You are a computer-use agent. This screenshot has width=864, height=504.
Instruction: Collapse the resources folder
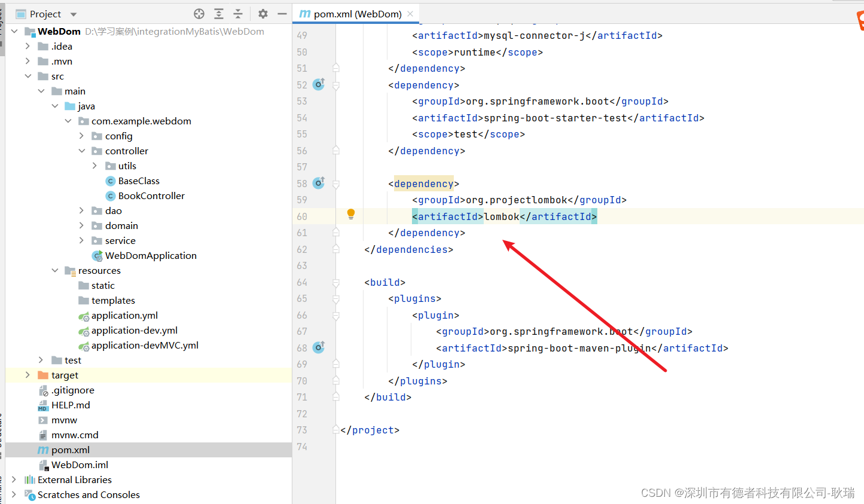(x=55, y=270)
